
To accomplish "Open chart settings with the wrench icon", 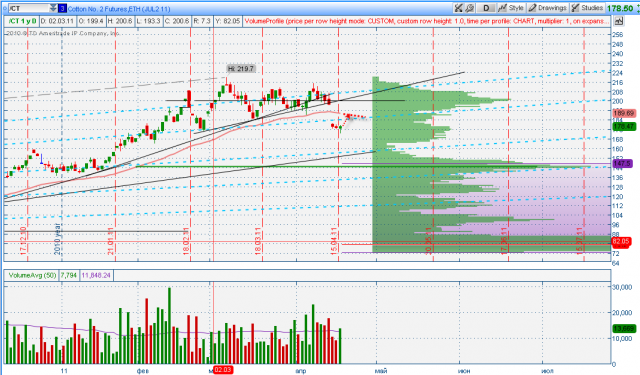I will [x=469, y=8].
